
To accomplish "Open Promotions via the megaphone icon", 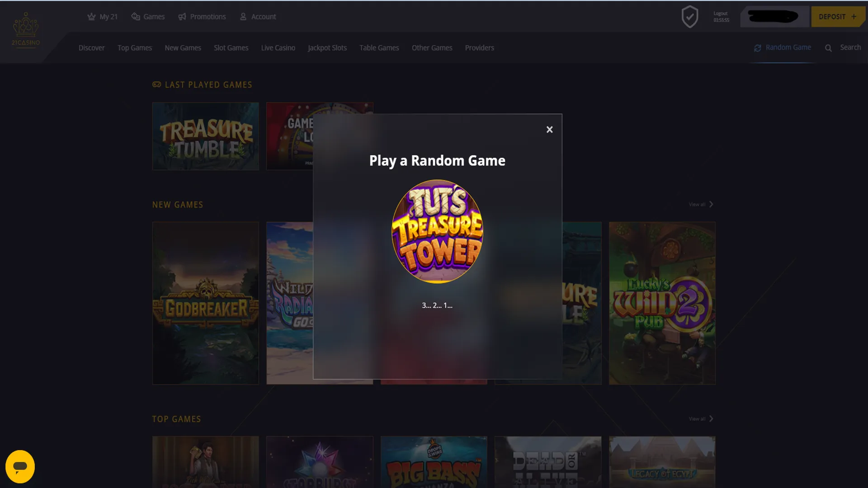I will coord(182,16).
